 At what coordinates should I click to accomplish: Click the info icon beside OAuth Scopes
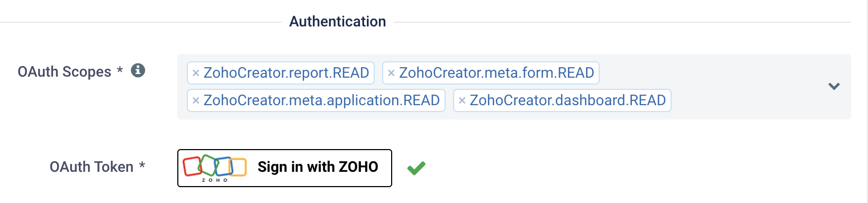(x=138, y=70)
